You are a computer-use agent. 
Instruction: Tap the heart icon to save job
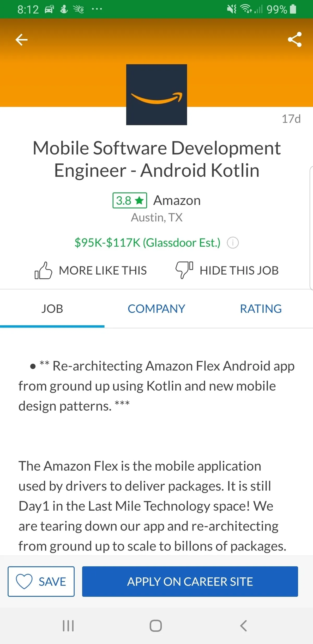tap(24, 581)
